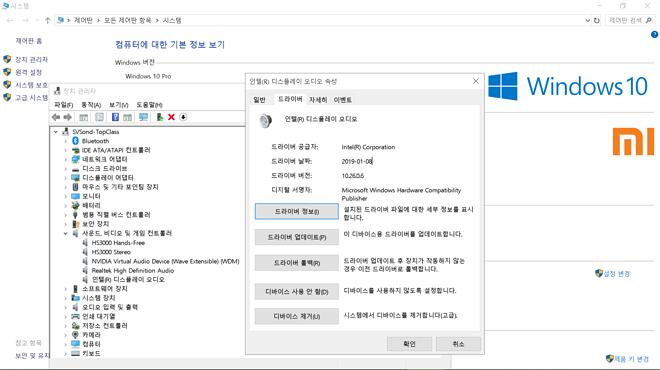Select the Bluetooth icon in the device tree
The height and width of the screenshot is (370, 660).
75,141
